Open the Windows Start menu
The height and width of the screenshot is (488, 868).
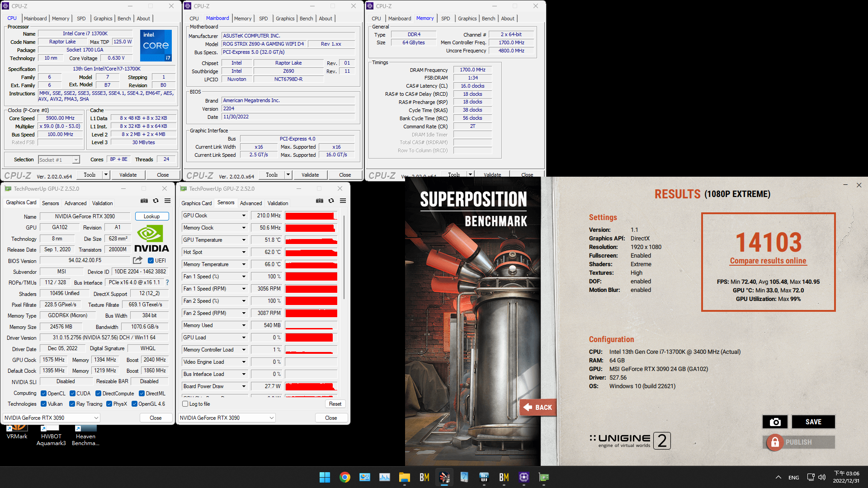325,477
